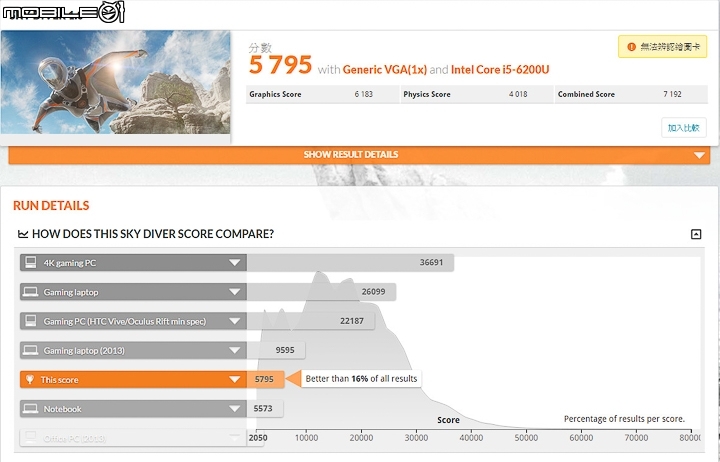Click the Graphics Score 6 183 cell
Screen dimensions: 720x462
pyautogui.click(x=322, y=94)
